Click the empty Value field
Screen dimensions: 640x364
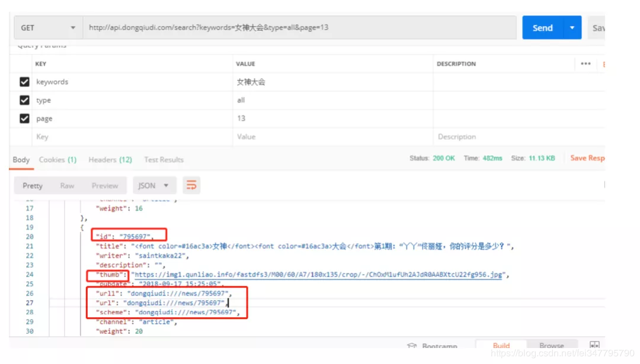coord(333,137)
